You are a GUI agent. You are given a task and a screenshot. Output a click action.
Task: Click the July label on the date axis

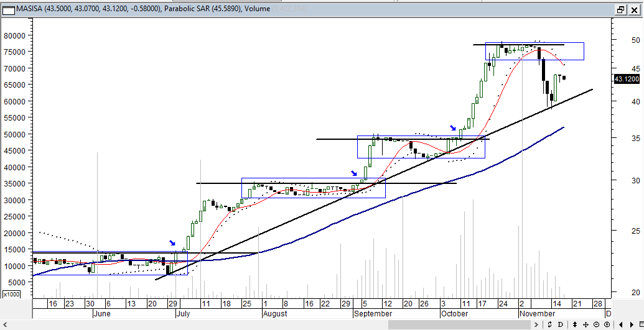(183, 314)
